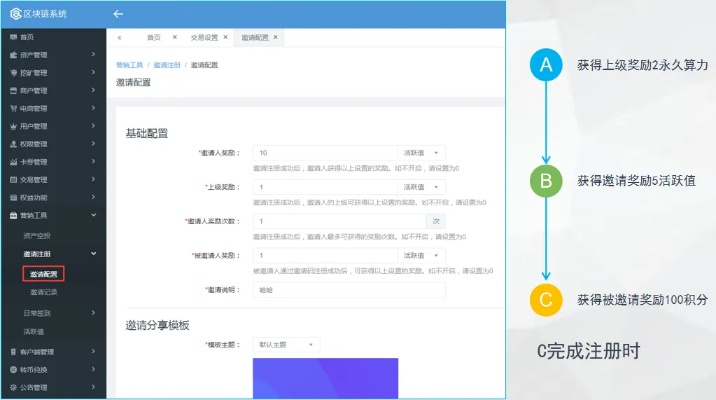The width and height of the screenshot is (716, 400).
Task: Switch to the 首页 tab
Action: click(x=153, y=37)
